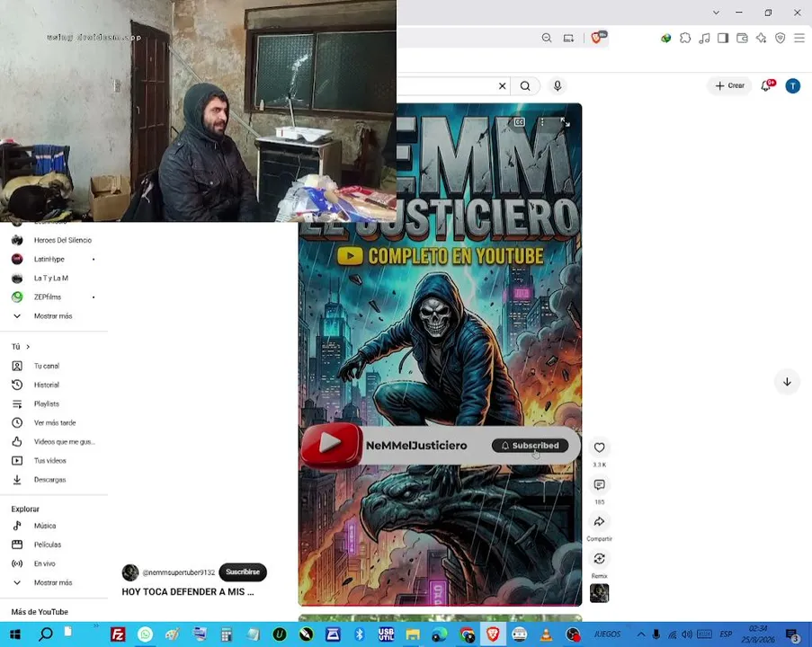
Task: Open the Short's sound thumbnail
Action: (x=599, y=593)
